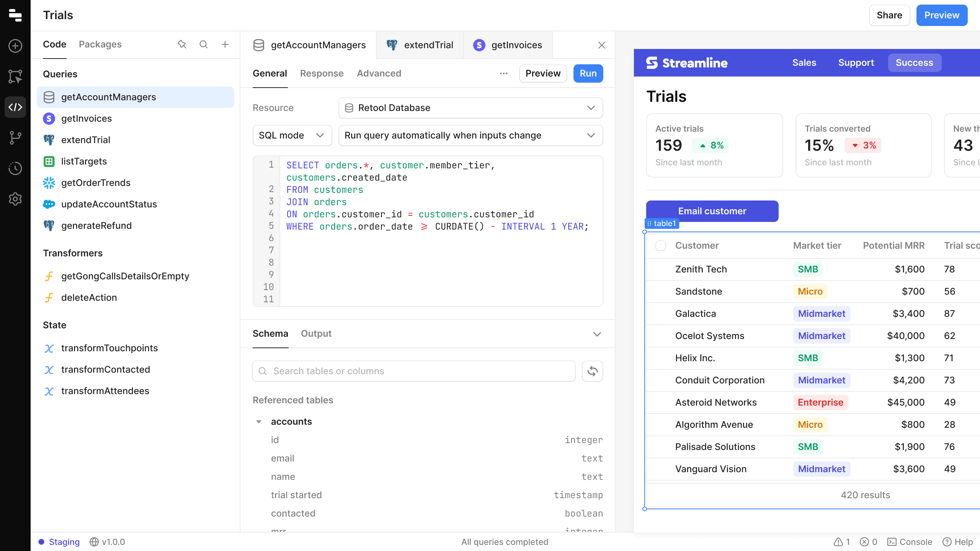Click the pin icon in Code panel
Screen dimensions: 980x551
[182, 44]
